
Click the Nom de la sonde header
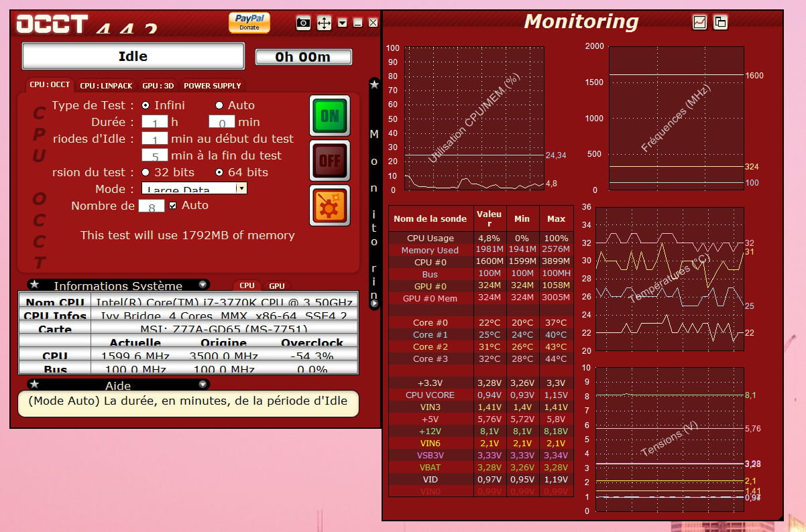[x=430, y=218]
